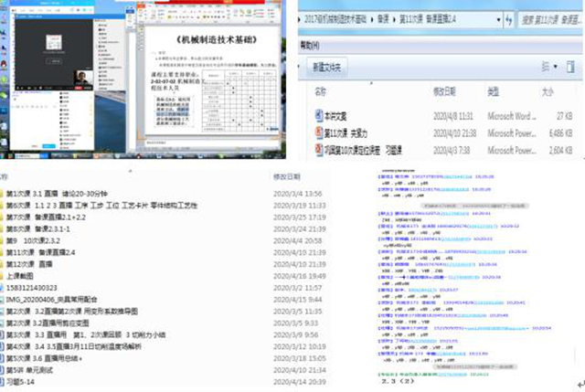Open the 第11次课 夹紧力 PowerPoint file icon

(316, 132)
